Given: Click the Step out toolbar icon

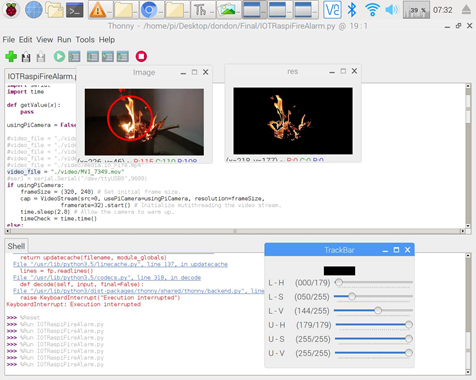Looking at the screenshot, I should (x=123, y=56).
